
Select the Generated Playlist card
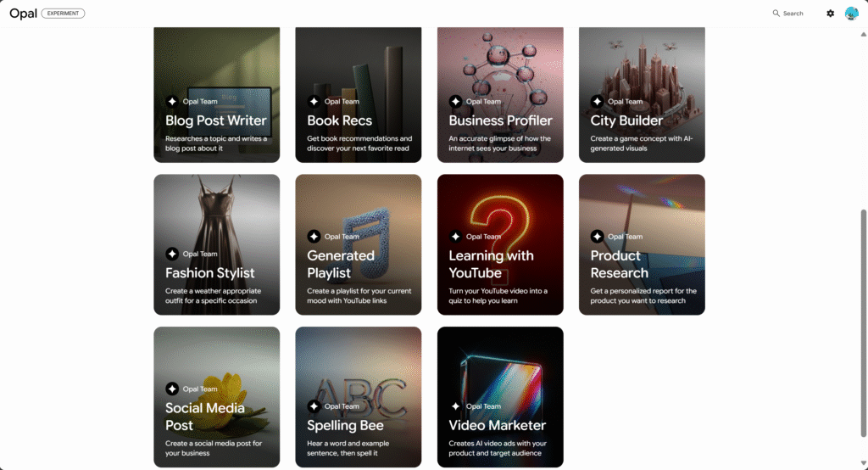tap(358, 244)
